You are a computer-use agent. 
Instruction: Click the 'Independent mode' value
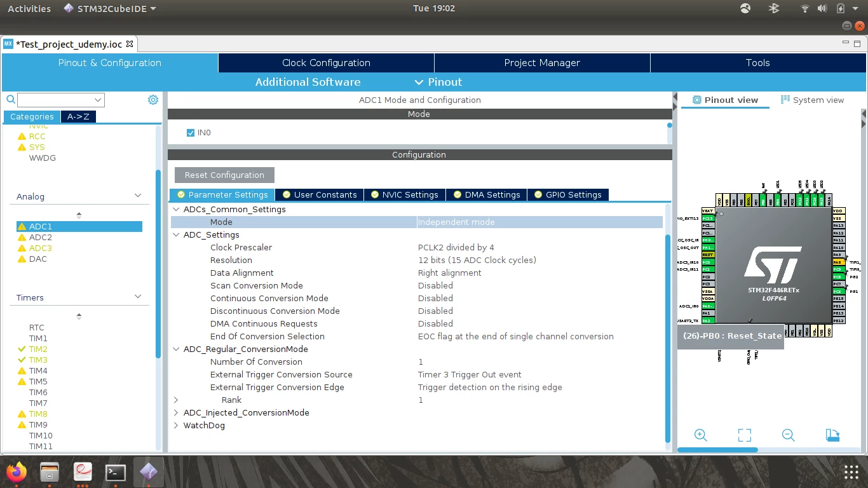456,222
